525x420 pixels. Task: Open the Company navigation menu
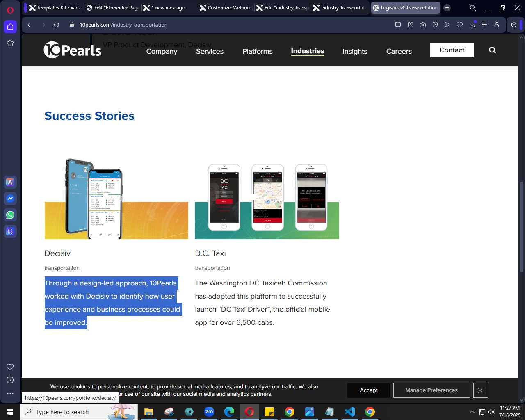162,51
